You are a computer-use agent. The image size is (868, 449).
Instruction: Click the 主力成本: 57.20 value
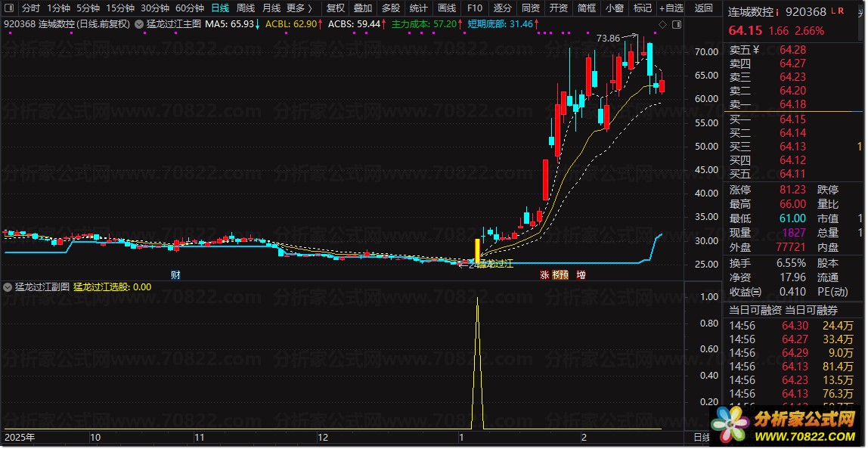[424, 24]
